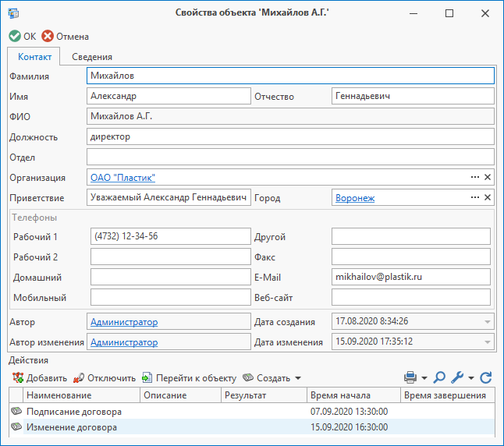The image size is (504, 446).
Task: Click the application icon in title bar
Action: pos(13,13)
